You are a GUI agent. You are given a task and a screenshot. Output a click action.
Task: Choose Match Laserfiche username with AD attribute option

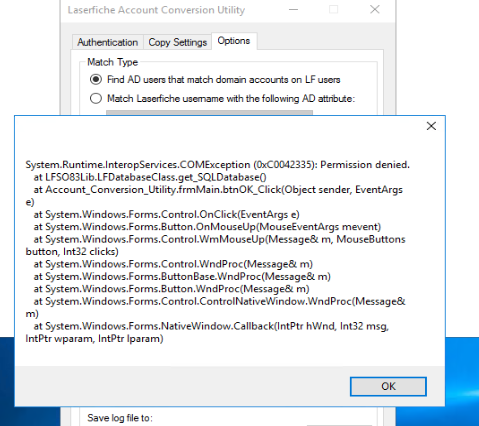click(x=223, y=99)
